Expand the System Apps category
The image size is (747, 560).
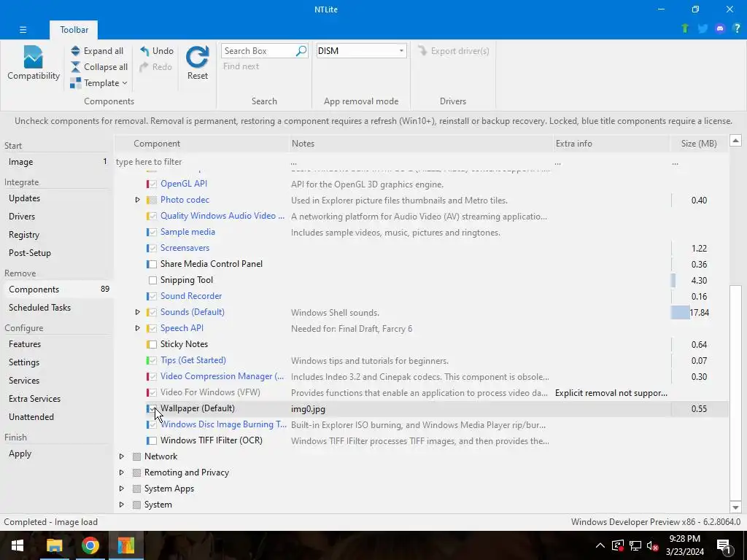tap(122, 489)
